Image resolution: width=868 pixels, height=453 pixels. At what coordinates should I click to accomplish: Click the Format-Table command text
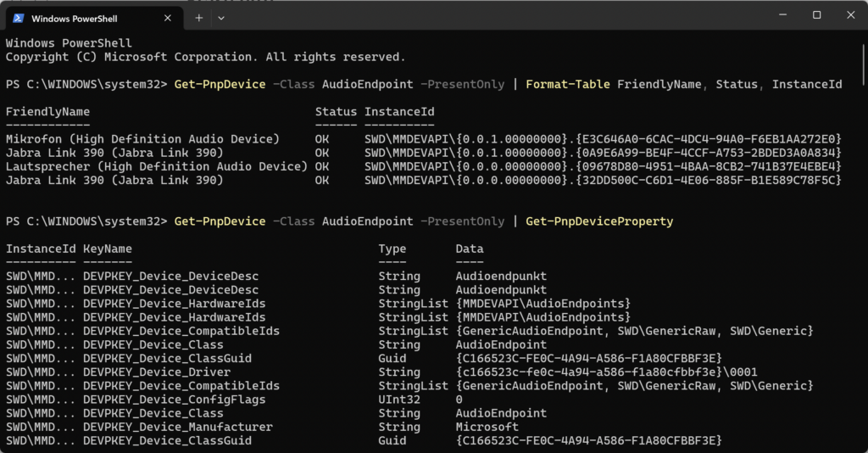click(x=567, y=84)
